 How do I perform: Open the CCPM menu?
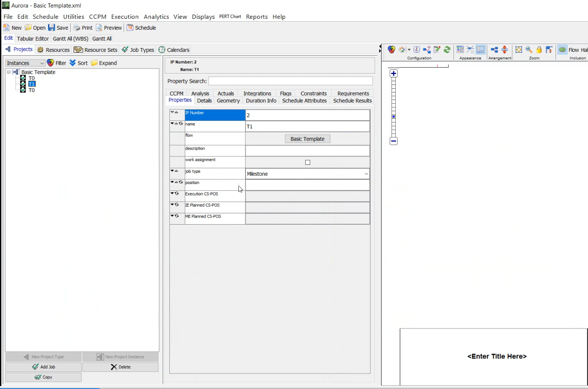click(x=97, y=17)
